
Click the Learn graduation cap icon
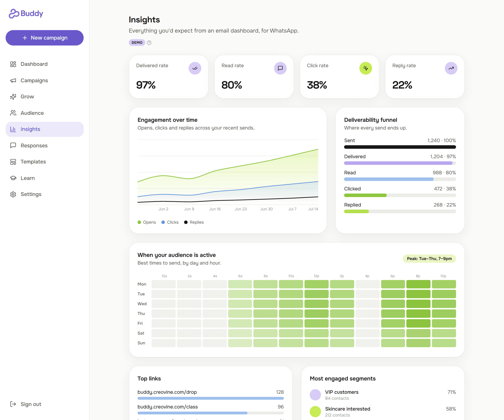tap(13, 178)
